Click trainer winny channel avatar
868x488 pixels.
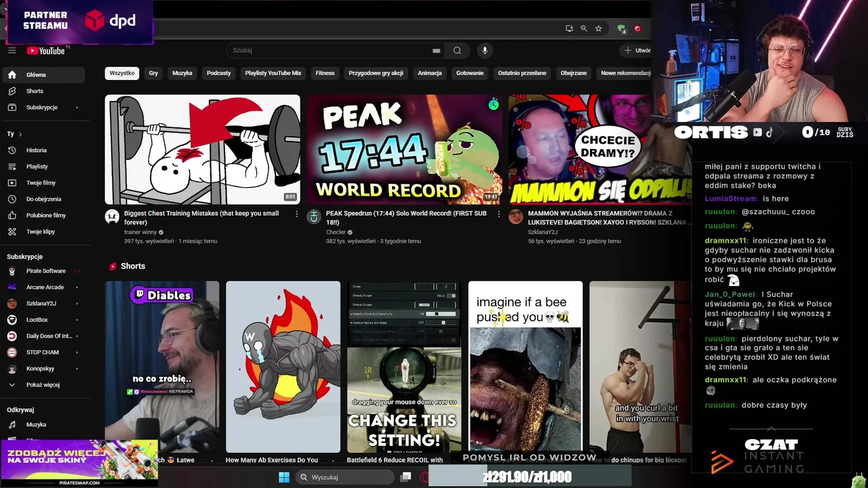coord(112,217)
